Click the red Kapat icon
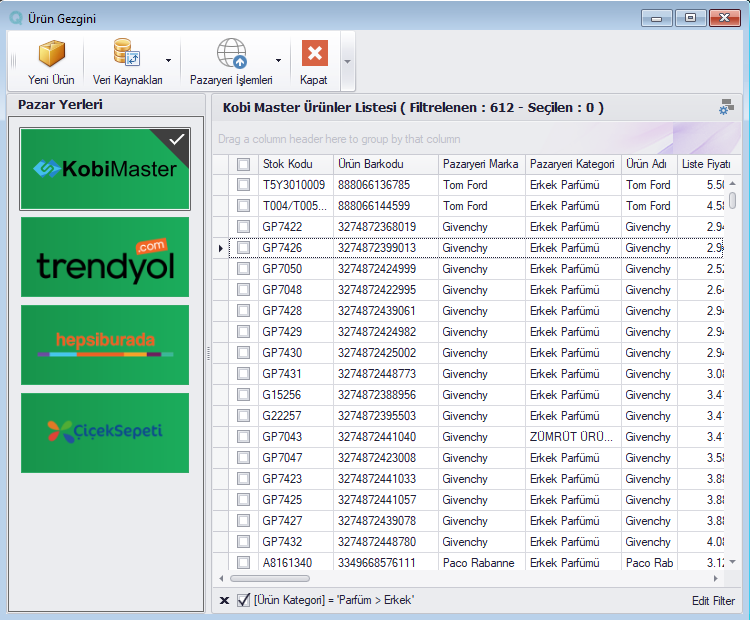 coord(314,53)
